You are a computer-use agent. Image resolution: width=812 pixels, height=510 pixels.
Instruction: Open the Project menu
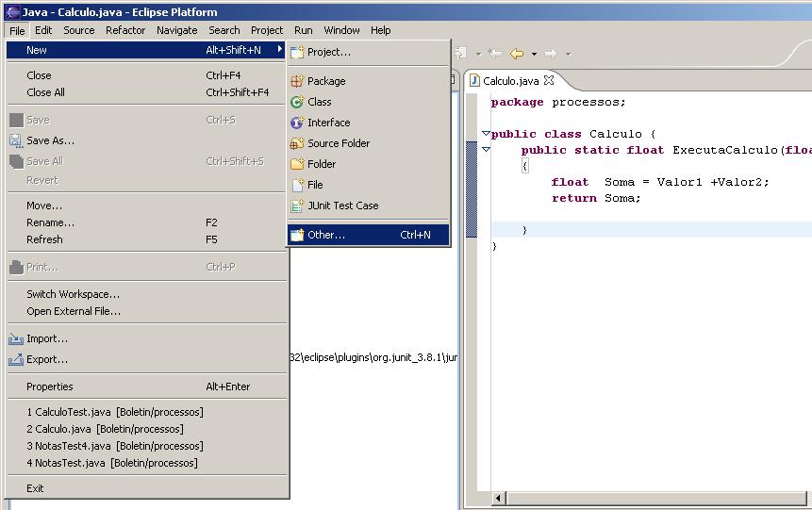(267, 30)
